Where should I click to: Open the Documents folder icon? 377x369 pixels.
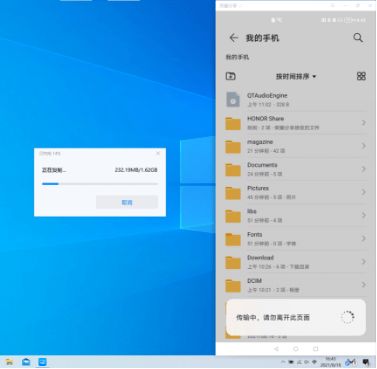pos(233,169)
